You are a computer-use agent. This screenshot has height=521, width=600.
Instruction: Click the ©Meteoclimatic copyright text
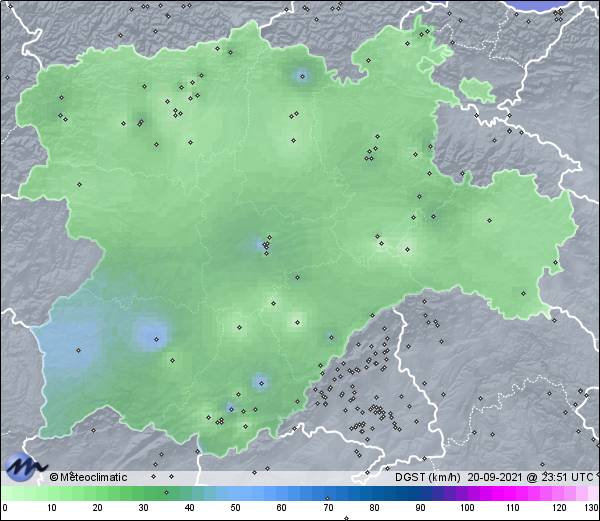88,477
